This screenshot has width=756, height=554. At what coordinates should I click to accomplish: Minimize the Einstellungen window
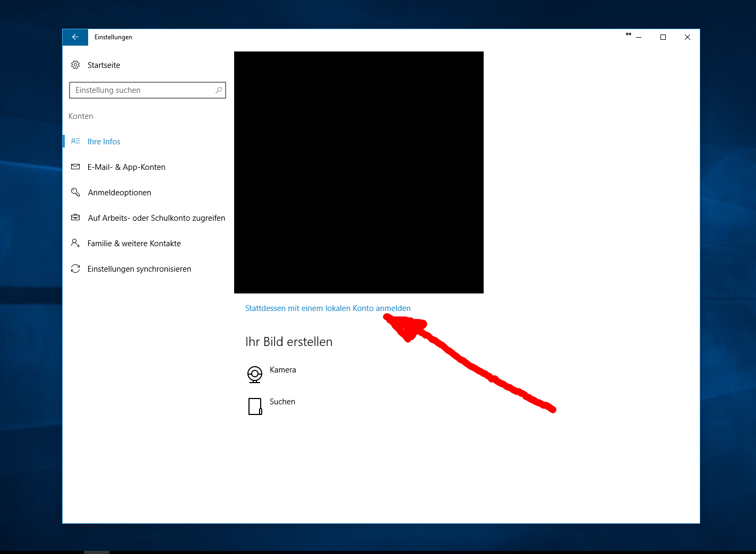[639, 37]
